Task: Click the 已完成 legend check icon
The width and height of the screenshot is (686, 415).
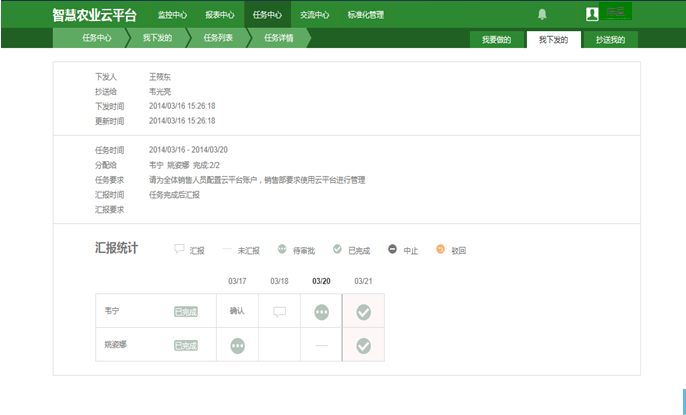Action: [337, 249]
